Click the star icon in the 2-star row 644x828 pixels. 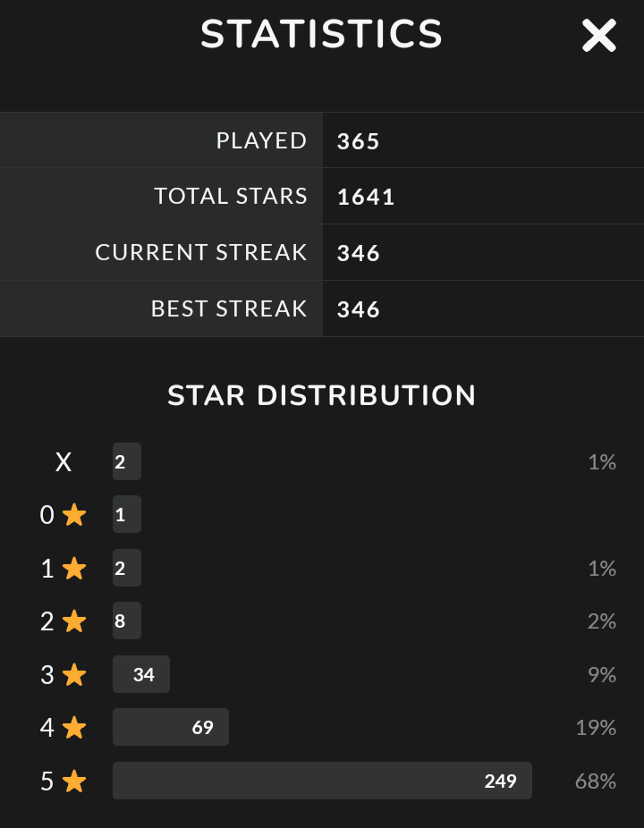74,621
